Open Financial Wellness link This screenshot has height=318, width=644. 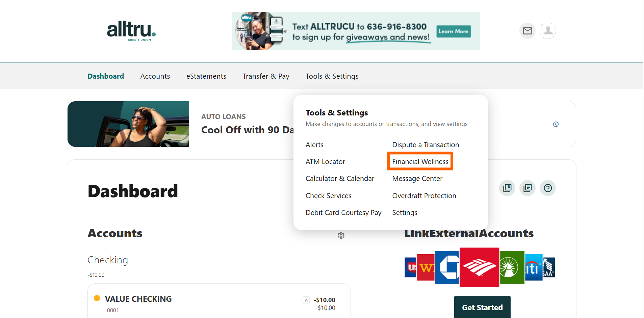point(420,162)
